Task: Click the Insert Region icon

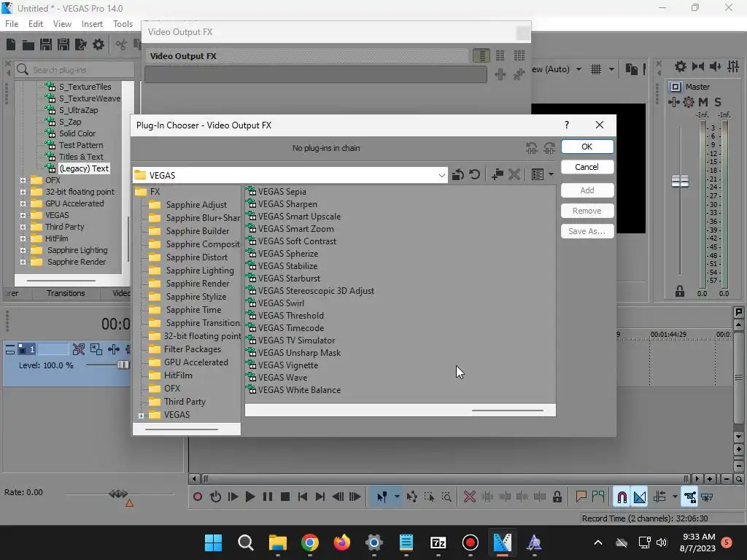Action: coord(598,497)
